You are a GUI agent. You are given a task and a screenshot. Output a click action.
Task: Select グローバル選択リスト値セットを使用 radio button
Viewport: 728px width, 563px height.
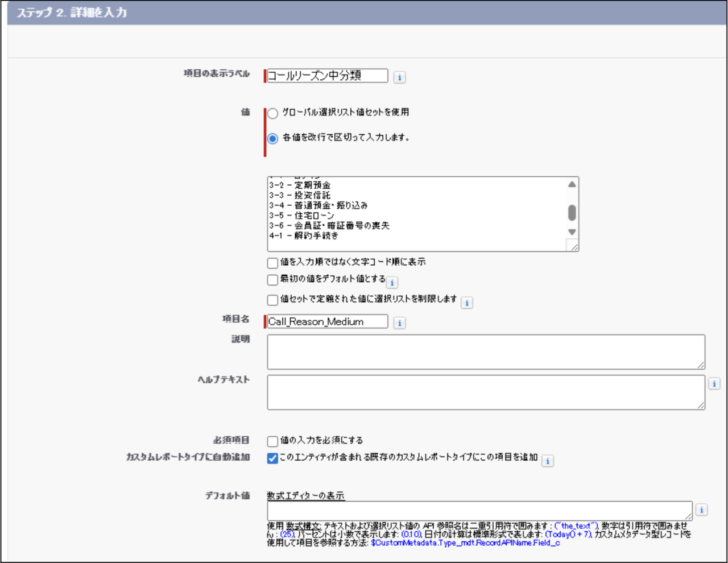(x=273, y=113)
